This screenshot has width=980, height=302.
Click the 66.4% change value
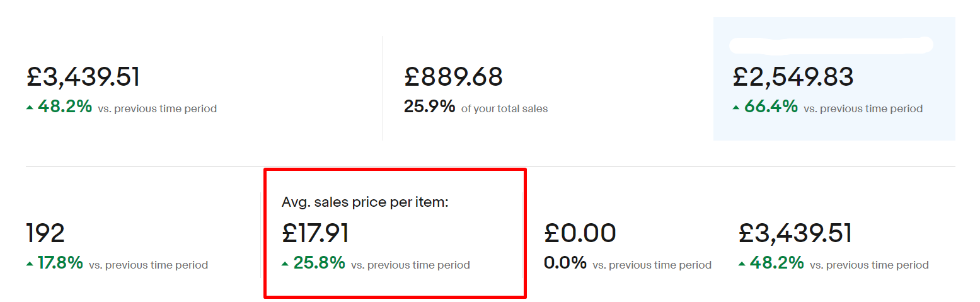click(771, 107)
